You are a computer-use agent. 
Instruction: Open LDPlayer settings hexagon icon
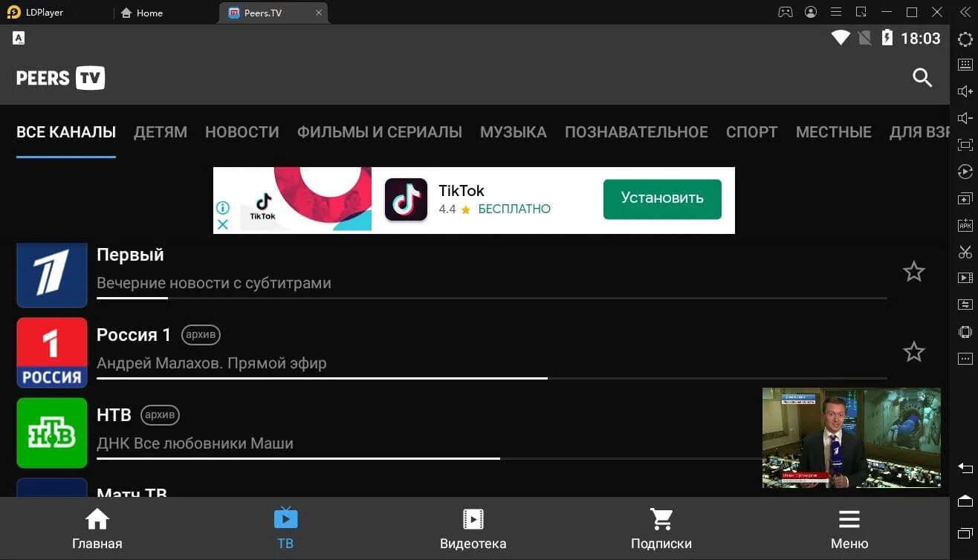[965, 39]
